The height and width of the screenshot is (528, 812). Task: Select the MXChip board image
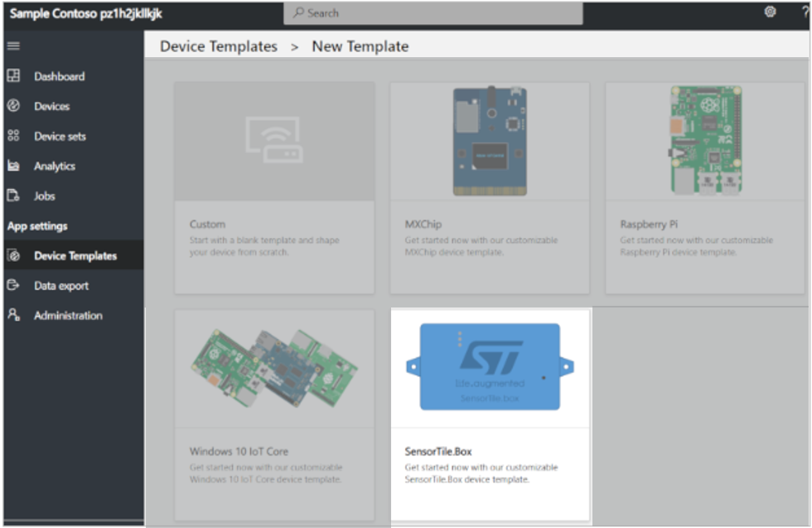tap(490, 141)
